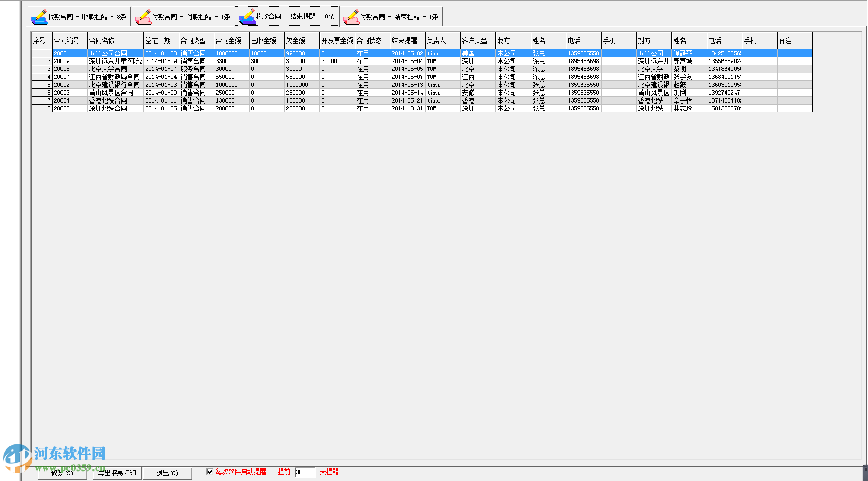
Task: Click the 备注 column header
Action: [795, 40]
